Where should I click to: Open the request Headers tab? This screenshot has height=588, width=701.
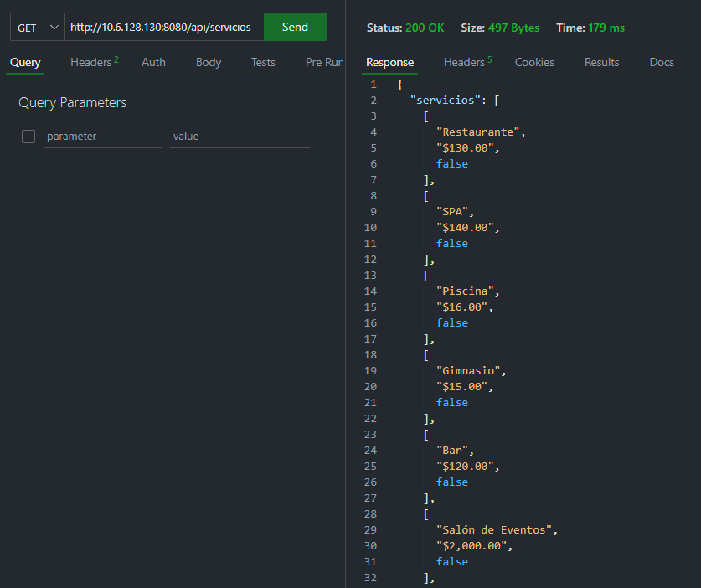point(95,62)
